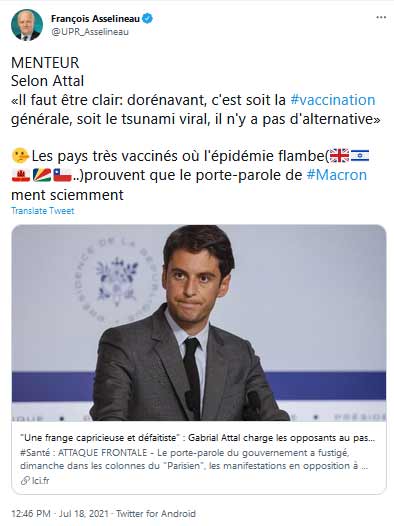Open the #Macron hashtag

coord(337,175)
